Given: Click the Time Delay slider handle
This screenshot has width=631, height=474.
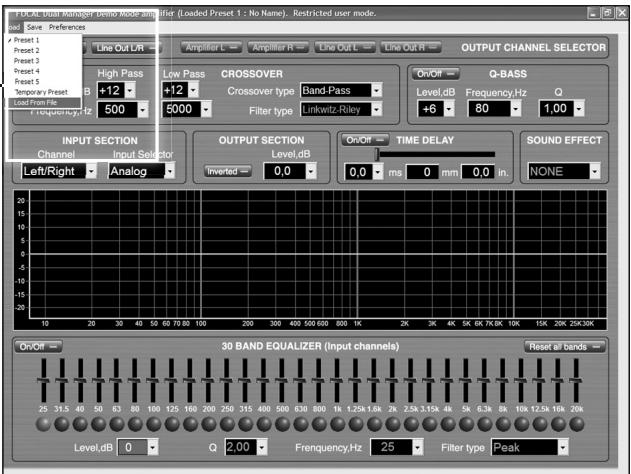Looking at the screenshot, I should 377,154.
